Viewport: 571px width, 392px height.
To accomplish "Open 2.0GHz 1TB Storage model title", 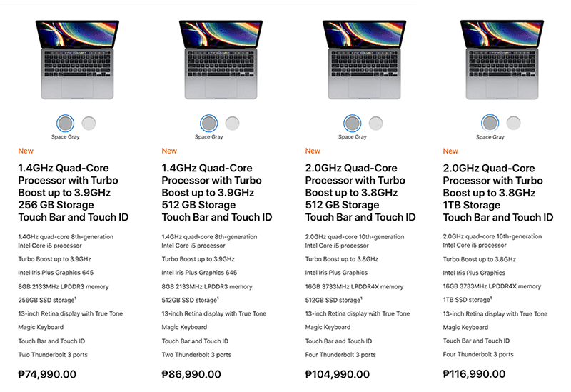I will pyautogui.click(x=497, y=193).
